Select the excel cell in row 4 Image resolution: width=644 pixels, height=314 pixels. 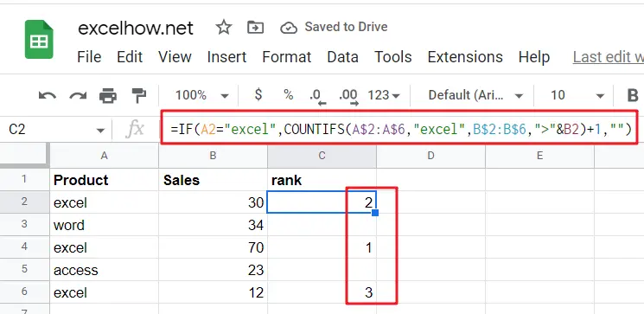[x=104, y=247]
